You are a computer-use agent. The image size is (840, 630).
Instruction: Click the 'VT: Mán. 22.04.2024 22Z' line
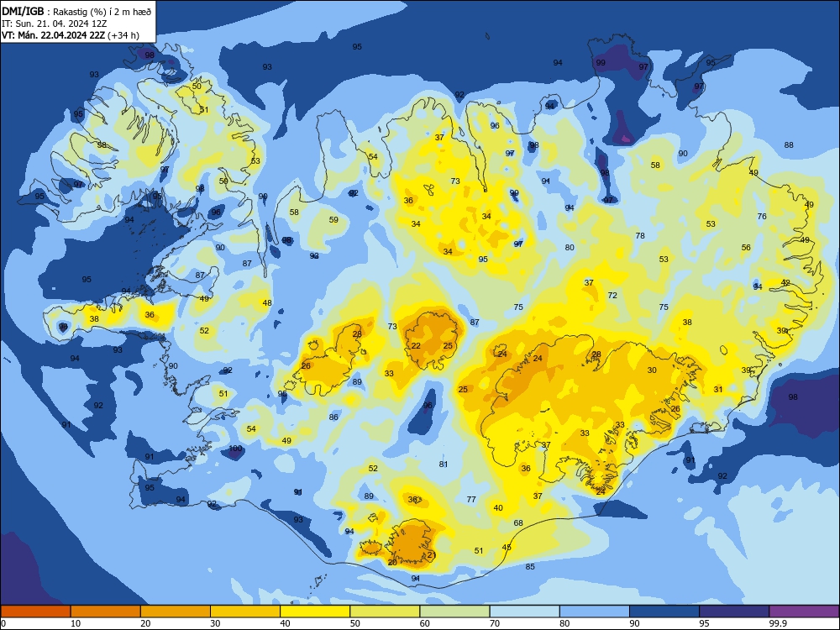(71, 35)
